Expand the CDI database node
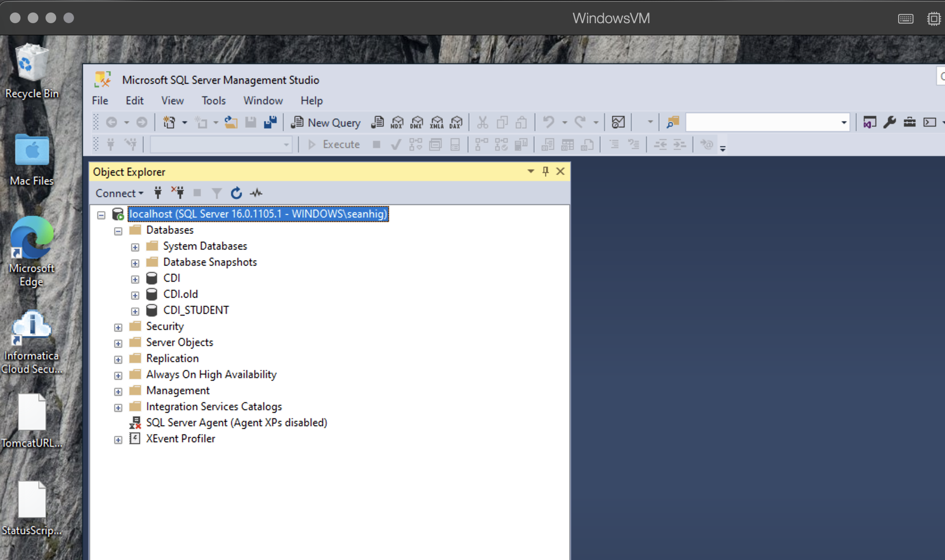The height and width of the screenshot is (560, 945). pyautogui.click(x=135, y=279)
